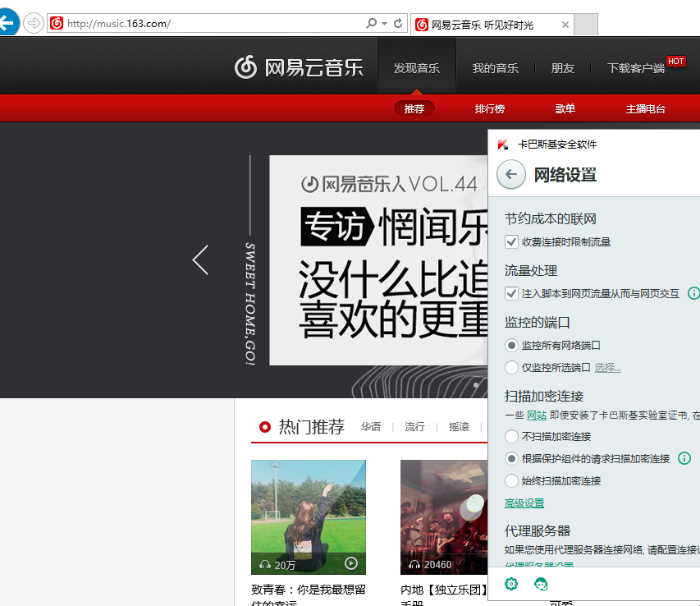The height and width of the screenshot is (606, 700).
Task: Select 仅监控所选端口 radio button
Action: pos(511,368)
